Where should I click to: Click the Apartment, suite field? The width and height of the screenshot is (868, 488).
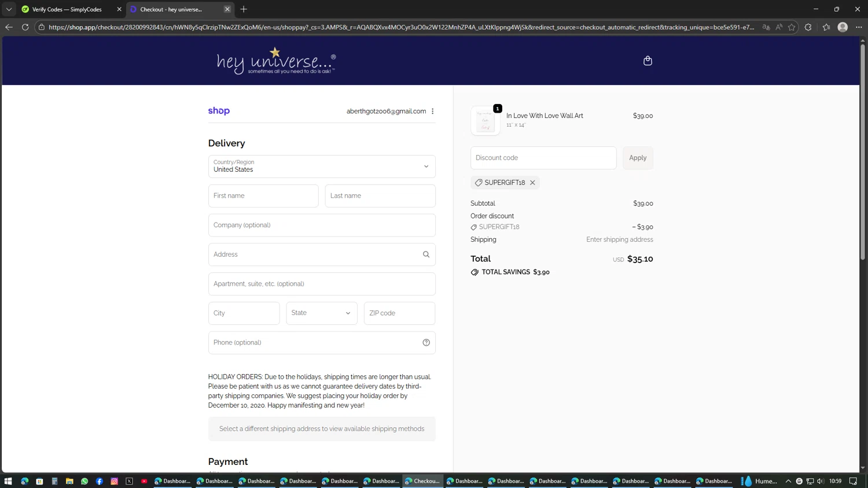pyautogui.click(x=322, y=284)
